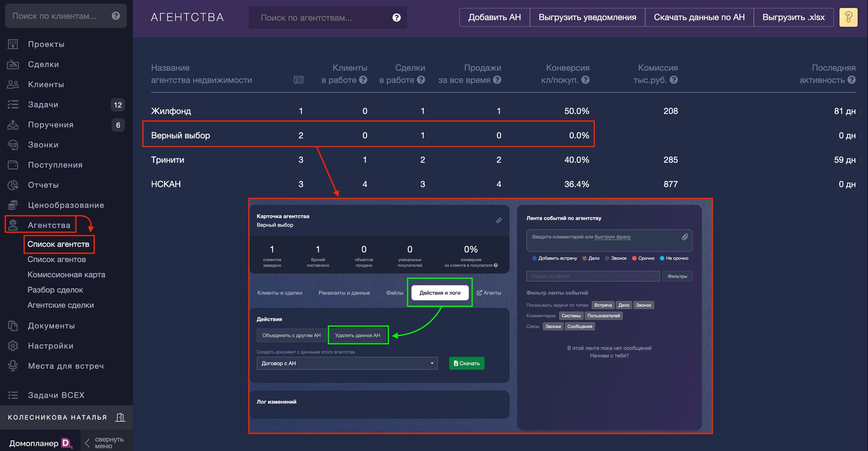This screenshot has height=451, width=868.
Task: Click the Добавить АН button
Action: (x=495, y=17)
